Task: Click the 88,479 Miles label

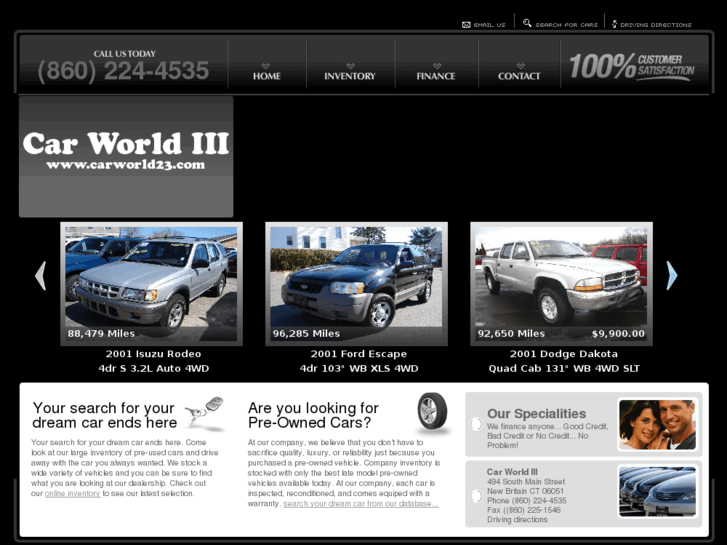Action: tap(101, 333)
